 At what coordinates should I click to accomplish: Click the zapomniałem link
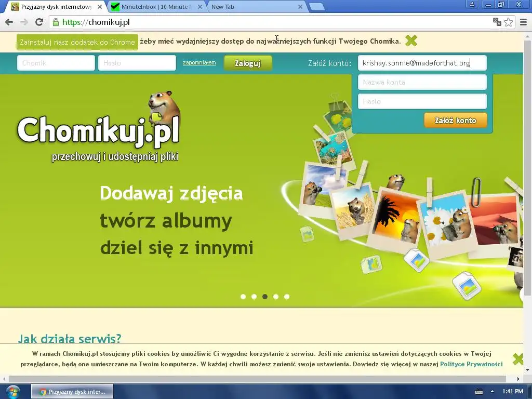(x=199, y=62)
